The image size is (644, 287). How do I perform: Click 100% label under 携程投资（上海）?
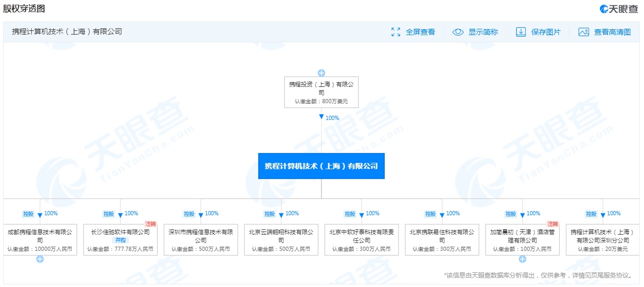(332, 118)
